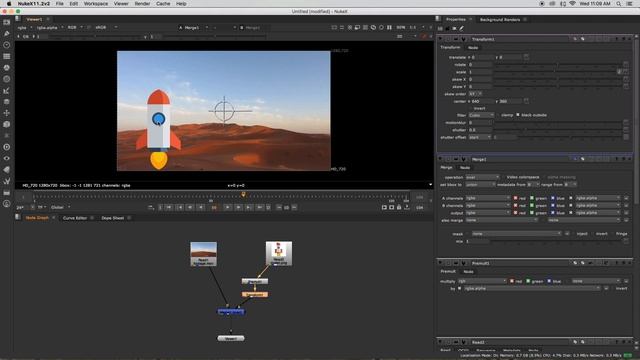This screenshot has width=640, height=360.
Task: Switch to the Dope Sheet tab
Action: (x=113, y=218)
